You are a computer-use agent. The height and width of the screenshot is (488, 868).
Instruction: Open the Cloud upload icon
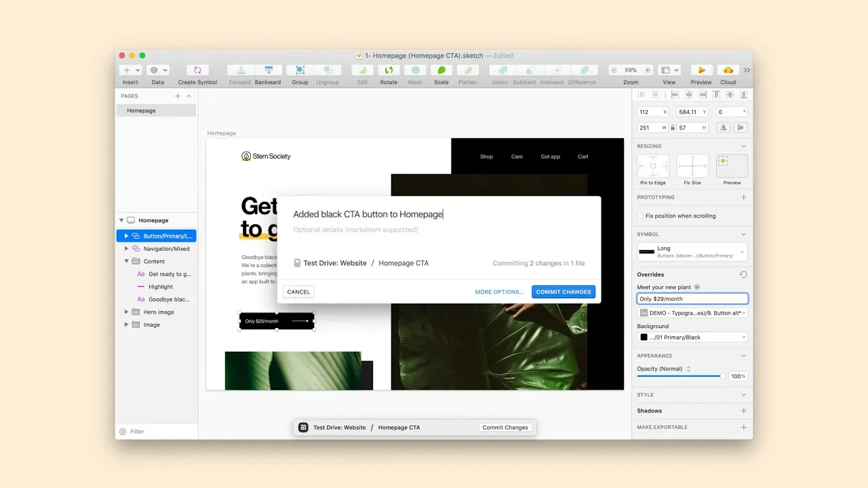coord(728,70)
